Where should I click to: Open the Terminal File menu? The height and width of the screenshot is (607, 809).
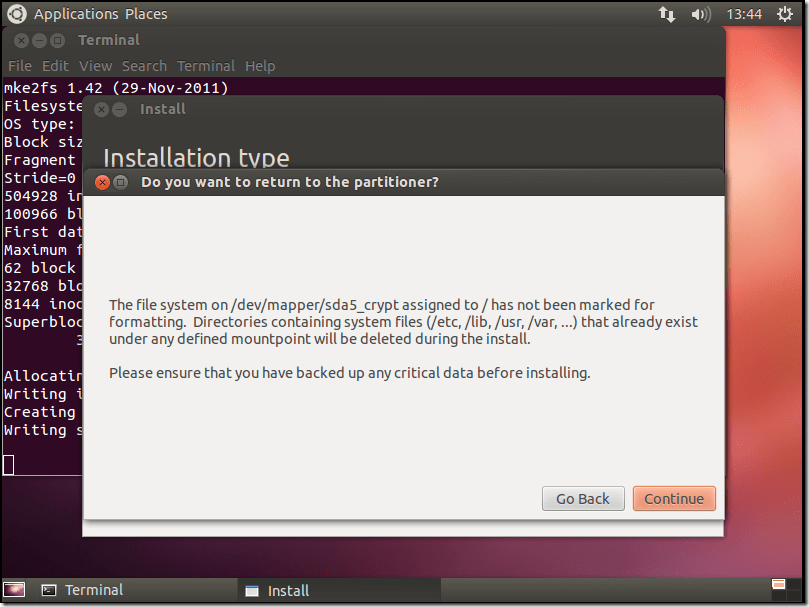(20, 66)
